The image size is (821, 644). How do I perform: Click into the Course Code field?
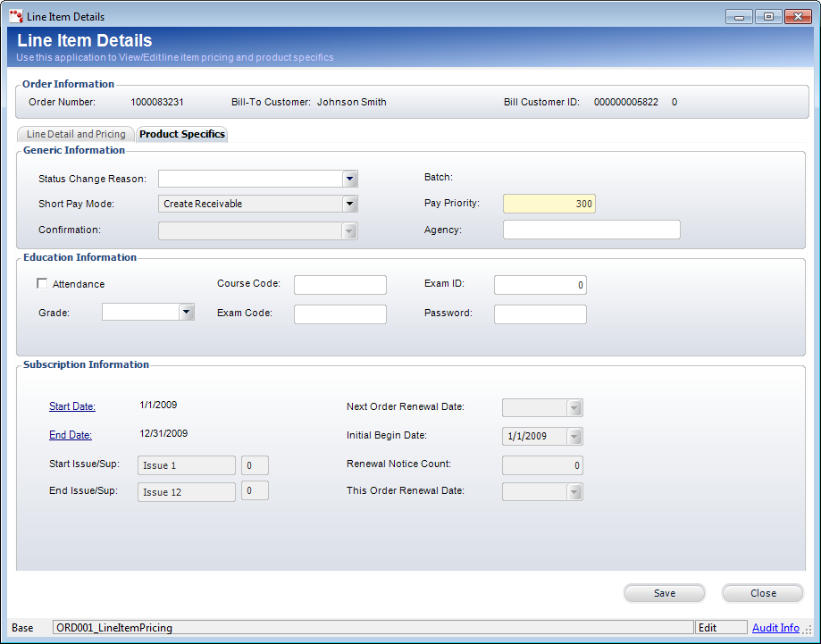(339, 285)
